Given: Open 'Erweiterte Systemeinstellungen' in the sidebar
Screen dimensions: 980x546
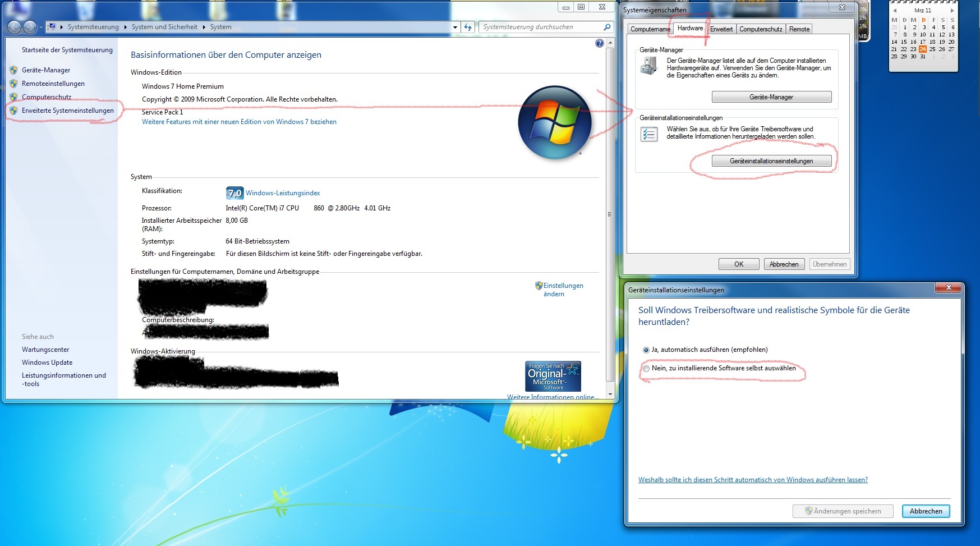Looking at the screenshot, I should pyautogui.click(x=67, y=111).
